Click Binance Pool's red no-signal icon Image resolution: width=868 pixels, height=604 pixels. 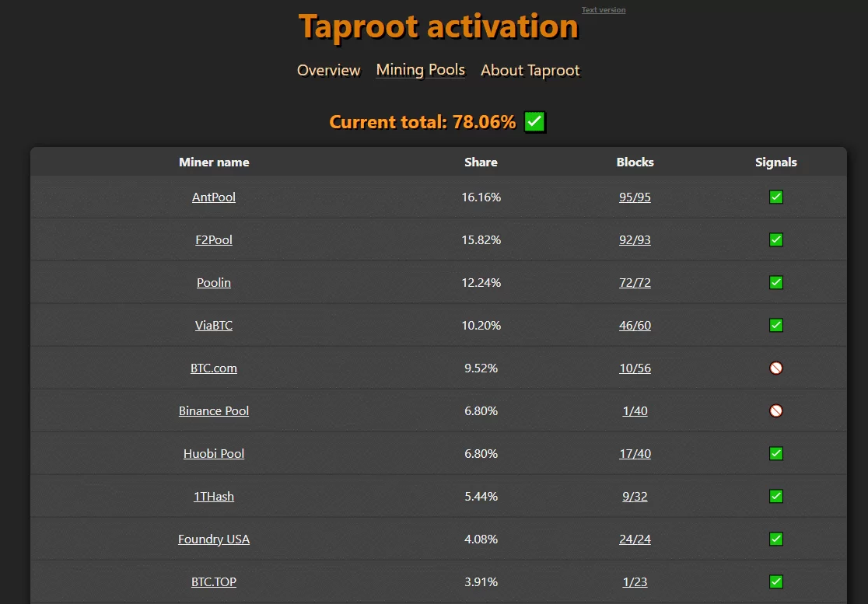775,411
